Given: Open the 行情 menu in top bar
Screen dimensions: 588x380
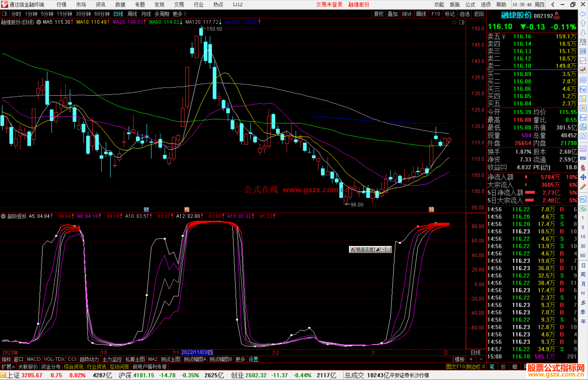Looking at the screenshot, I should [61, 5].
